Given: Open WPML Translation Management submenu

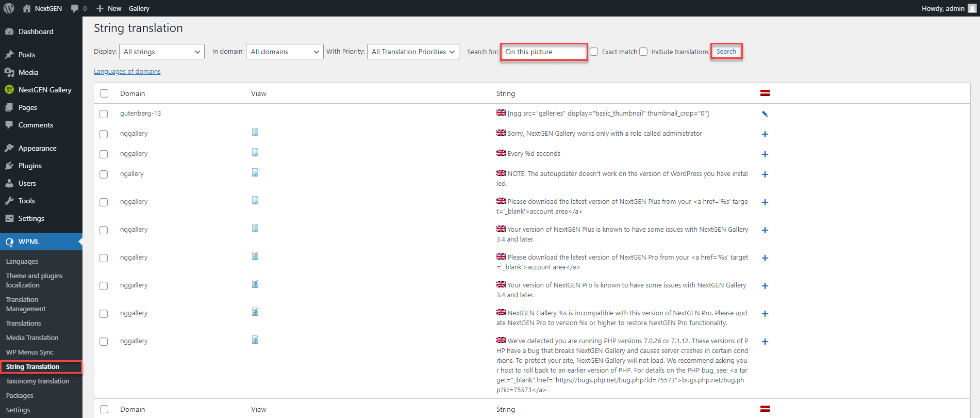Looking at the screenshot, I should 26,304.
